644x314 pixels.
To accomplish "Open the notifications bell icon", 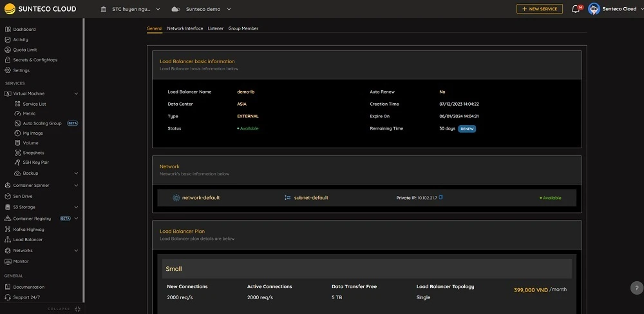I will tap(576, 9).
